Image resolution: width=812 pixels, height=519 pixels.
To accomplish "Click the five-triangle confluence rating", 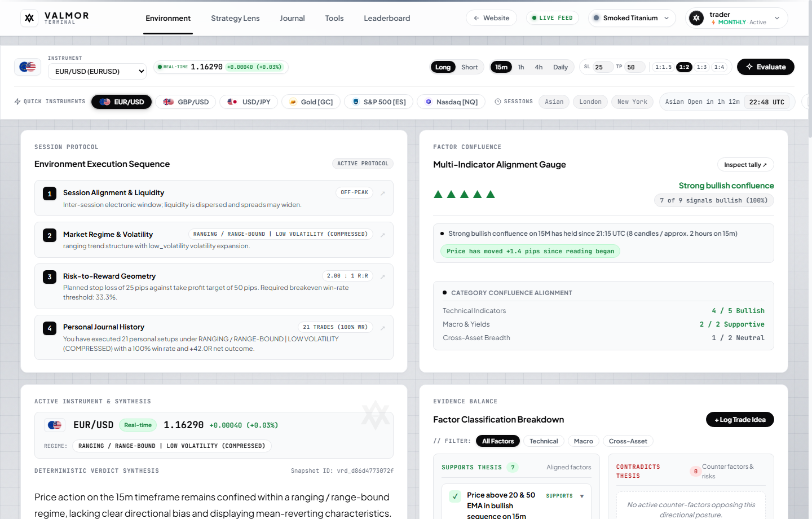I will click(464, 195).
